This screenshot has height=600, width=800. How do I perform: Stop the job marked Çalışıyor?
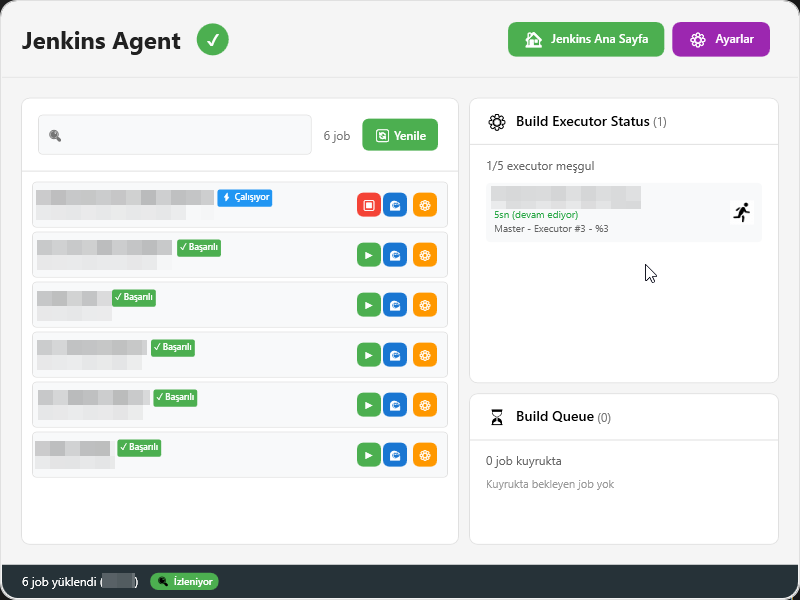(369, 205)
